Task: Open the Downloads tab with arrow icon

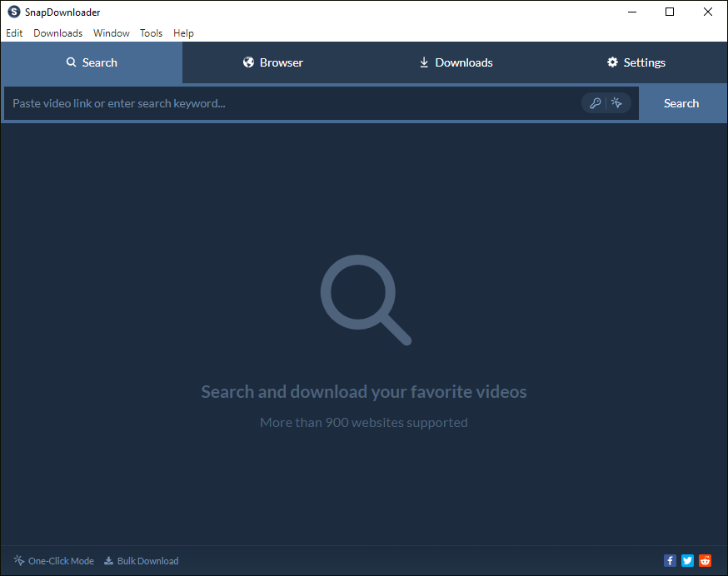Action: point(455,62)
